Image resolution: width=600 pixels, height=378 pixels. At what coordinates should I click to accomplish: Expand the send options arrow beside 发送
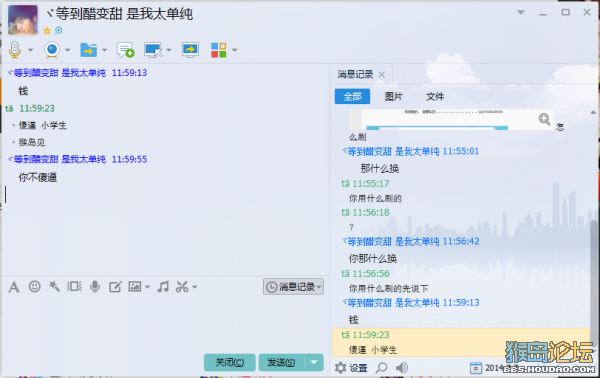tap(314, 362)
